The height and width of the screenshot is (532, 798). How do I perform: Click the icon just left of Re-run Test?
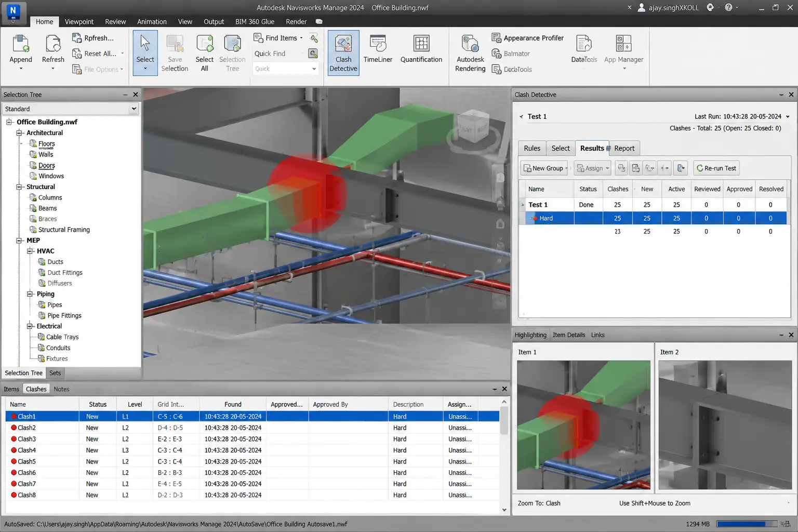pos(682,168)
